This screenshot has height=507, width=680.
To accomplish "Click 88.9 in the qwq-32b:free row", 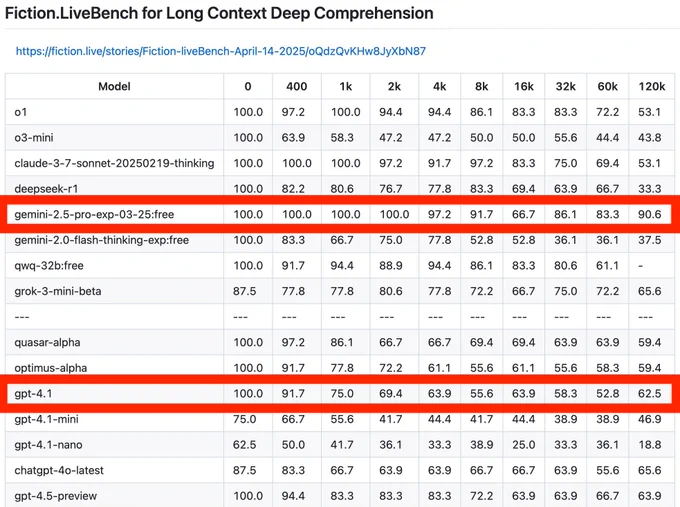I will (390, 265).
